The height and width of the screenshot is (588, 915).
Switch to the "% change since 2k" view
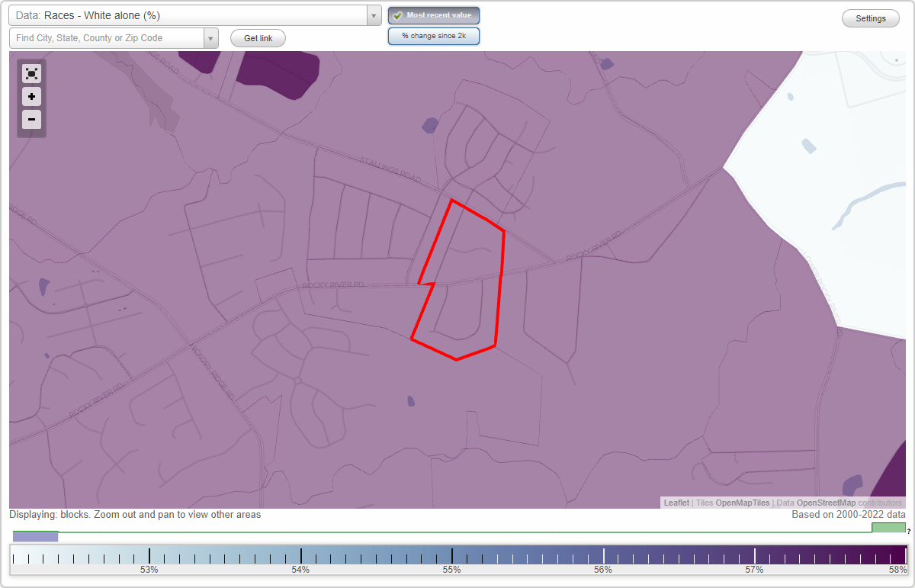click(x=433, y=35)
